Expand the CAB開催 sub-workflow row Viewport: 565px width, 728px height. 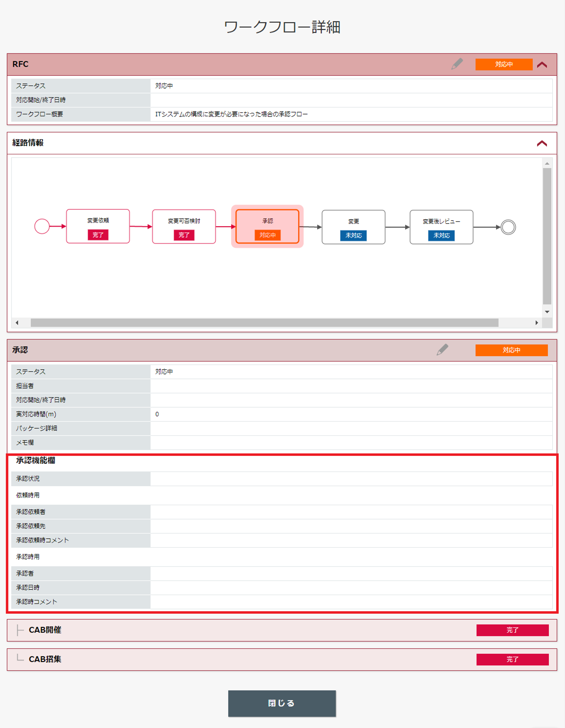[x=282, y=630]
